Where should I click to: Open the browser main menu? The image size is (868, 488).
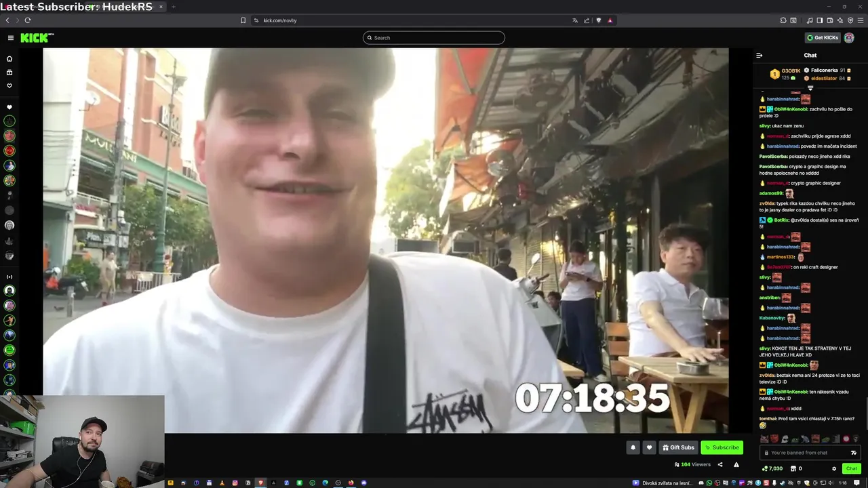point(861,20)
